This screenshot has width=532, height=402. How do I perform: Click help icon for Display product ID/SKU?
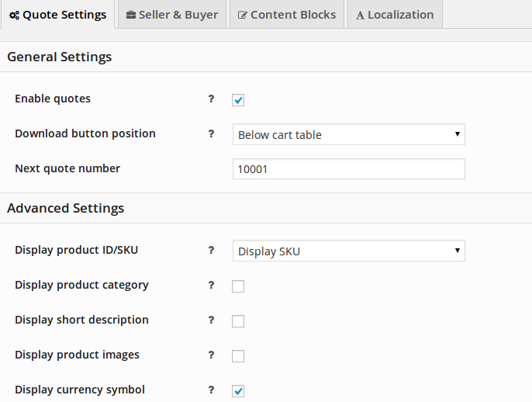click(x=211, y=250)
